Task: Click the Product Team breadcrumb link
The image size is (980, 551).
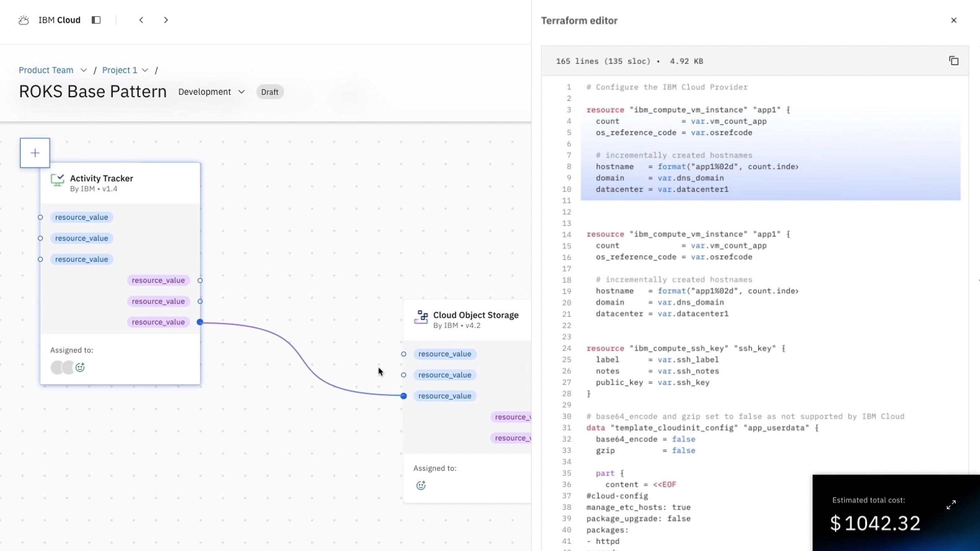Action: tap(46, 70)
